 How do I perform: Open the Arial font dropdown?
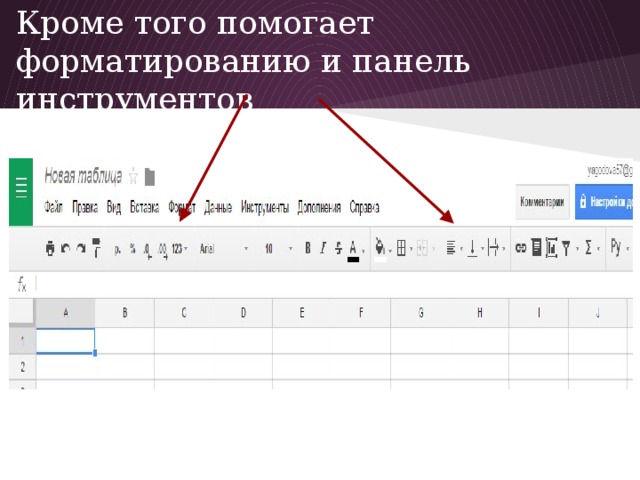point(224,249)
